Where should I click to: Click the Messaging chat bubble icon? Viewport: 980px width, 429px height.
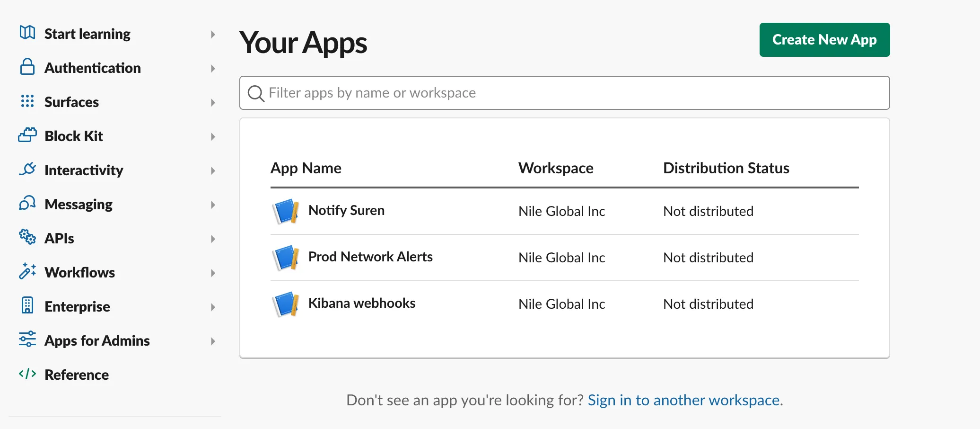(x=27, y=203)
